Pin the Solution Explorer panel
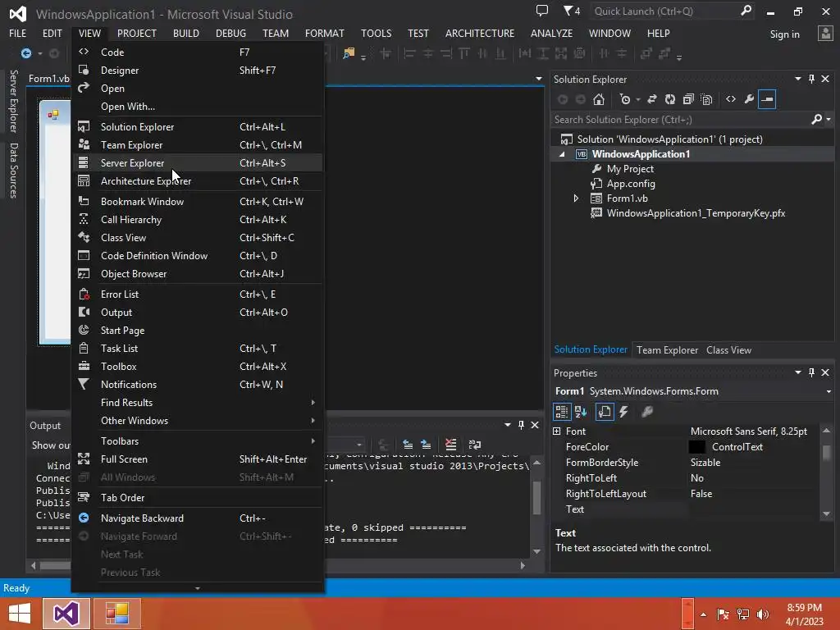Viewport: 840px width, 630px height. (811, 79)
